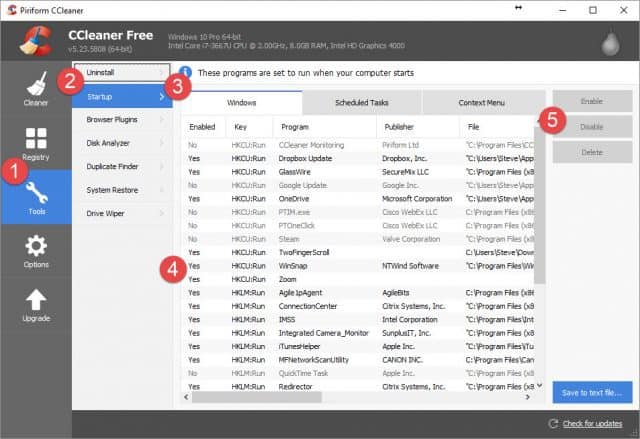The width and height of the screenshot is (640, 439).
Task: Open the Cleaner section broom icon
Action: pos(37,83)
